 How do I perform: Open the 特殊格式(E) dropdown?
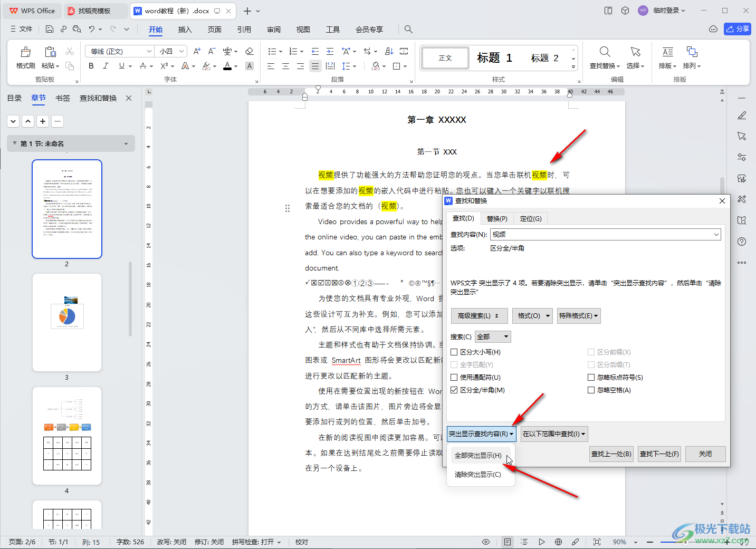pyautogui.click(x=579, y=316)
